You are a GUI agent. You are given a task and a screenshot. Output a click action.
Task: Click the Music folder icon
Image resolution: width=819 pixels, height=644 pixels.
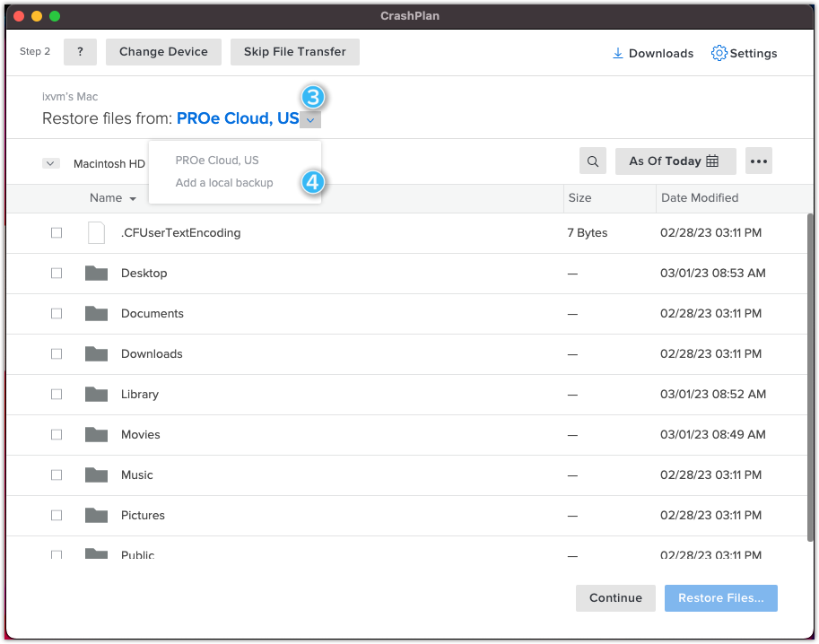coord(96,474)
